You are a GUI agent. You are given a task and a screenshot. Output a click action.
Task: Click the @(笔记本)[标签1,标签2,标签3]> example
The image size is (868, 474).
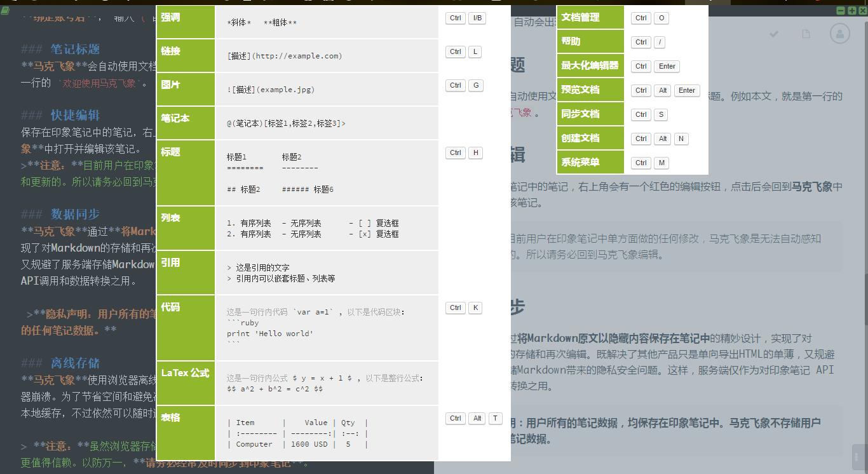(286, 123)
